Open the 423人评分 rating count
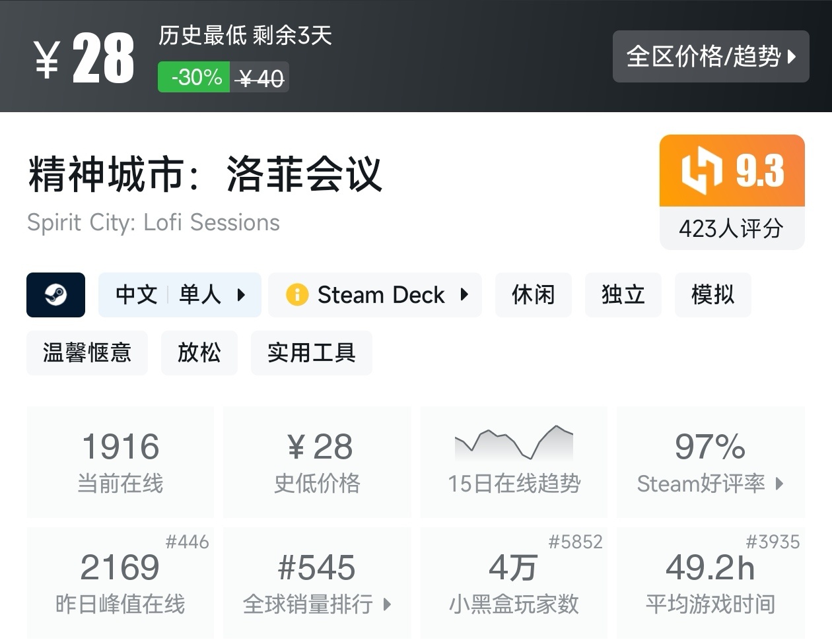This screenshot has width=832, height=644. pos(732,229)
